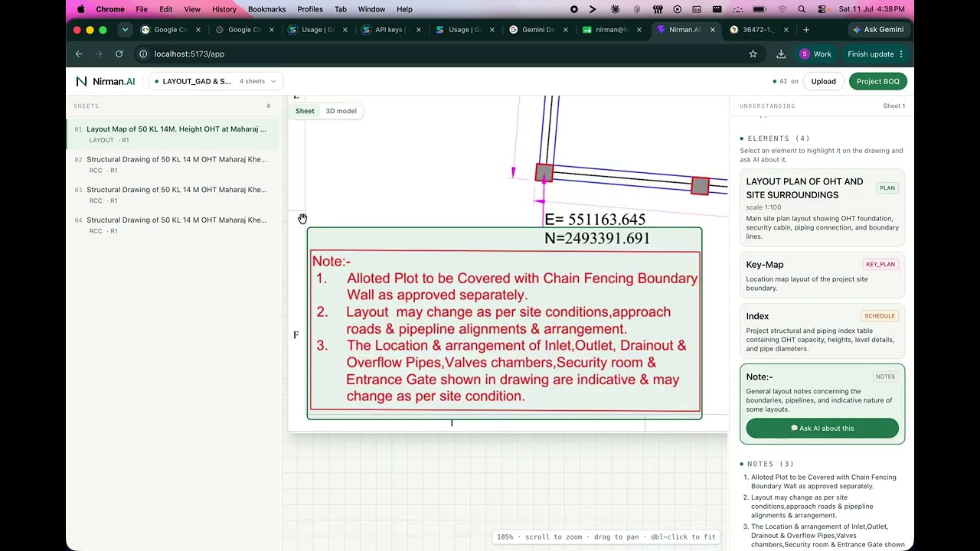Toggle the AI on indicator
The height and width of the screenshot is (551, 980).
pos(786,81)
